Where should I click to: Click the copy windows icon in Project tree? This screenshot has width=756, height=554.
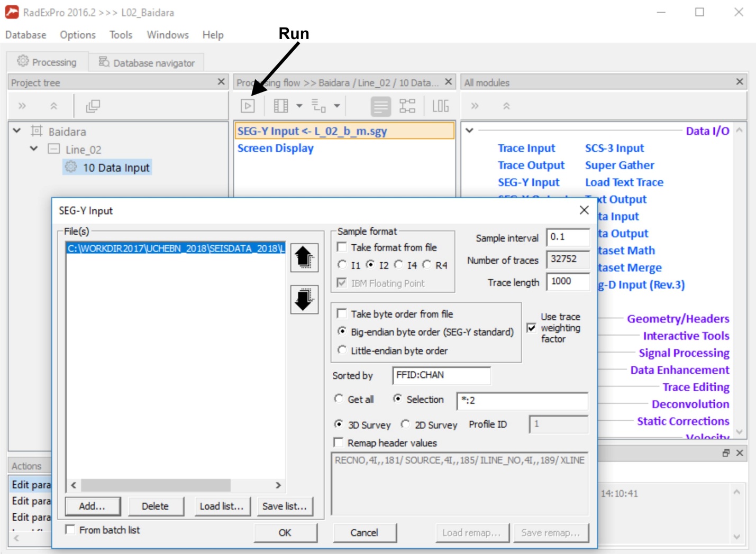93,106
